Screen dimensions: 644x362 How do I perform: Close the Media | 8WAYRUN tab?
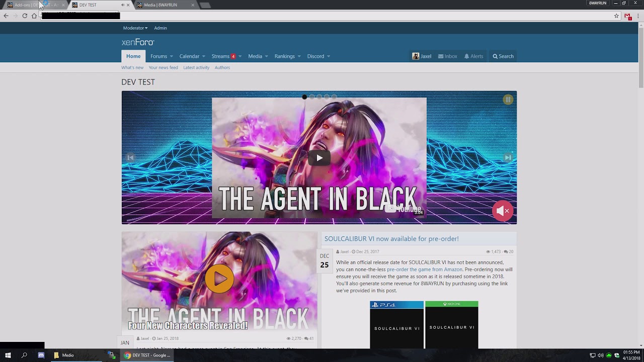pyautogui.click(x=193, y=5)
